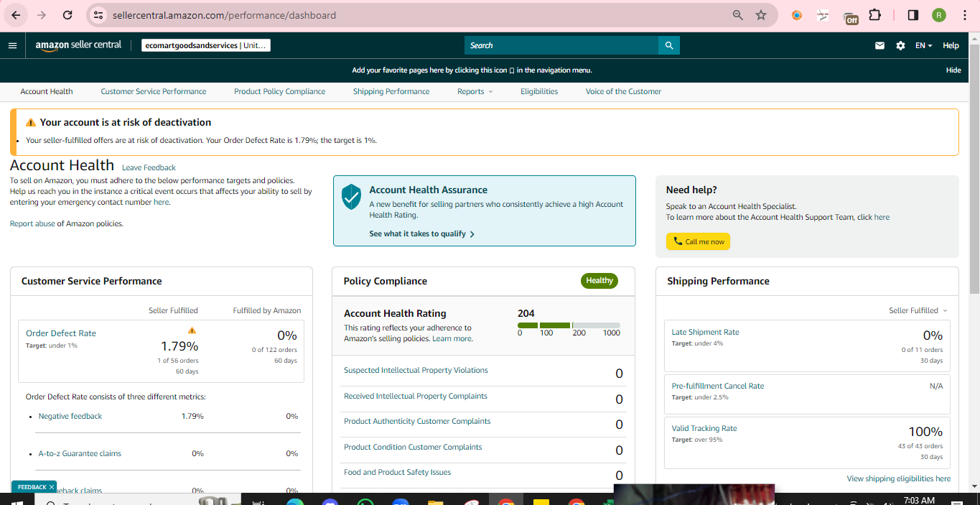980x505 pixels.
Task: Open the Extensions puzzle-piece menu
Action: 874,15
